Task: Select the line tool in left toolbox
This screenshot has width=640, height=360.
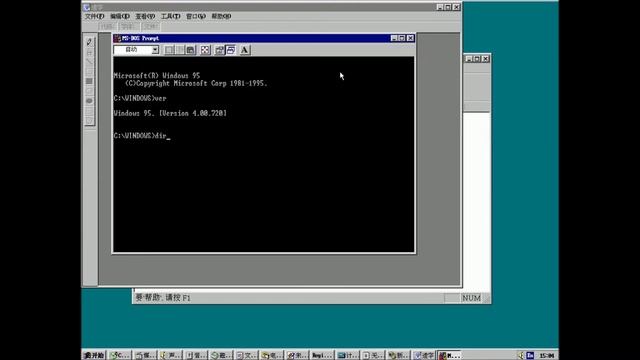Action: [x=89, y=62]
